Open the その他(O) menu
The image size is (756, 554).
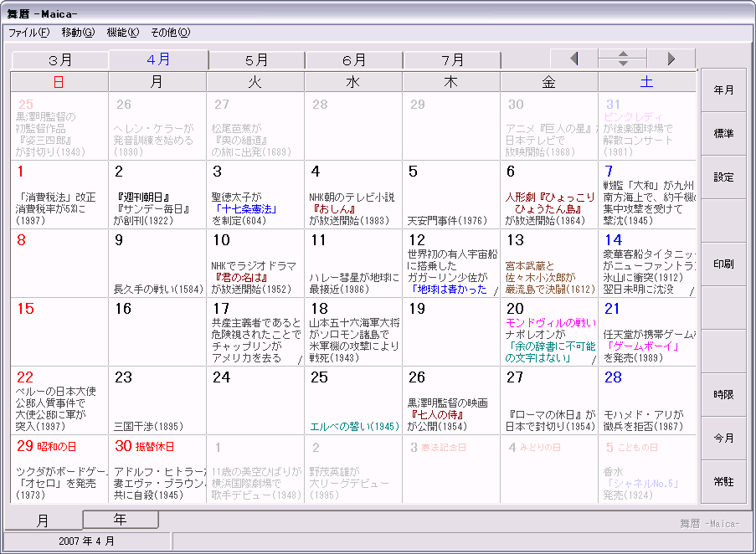coord(170,33)
